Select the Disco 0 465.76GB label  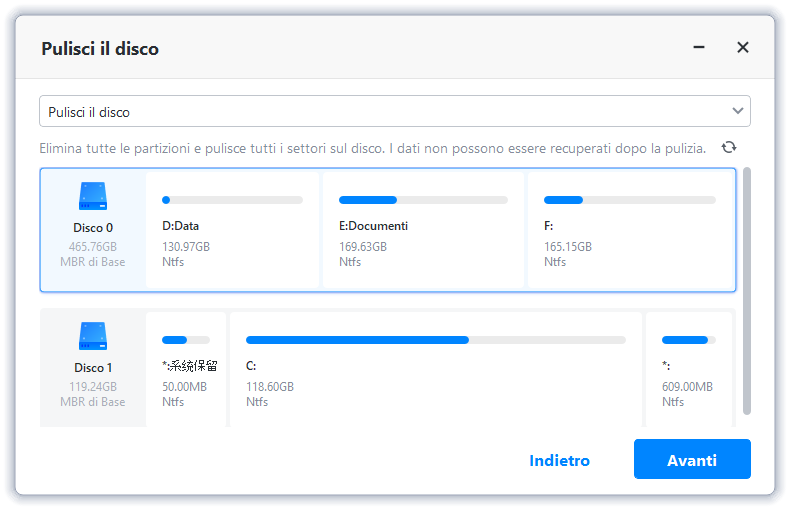point(93,245)
